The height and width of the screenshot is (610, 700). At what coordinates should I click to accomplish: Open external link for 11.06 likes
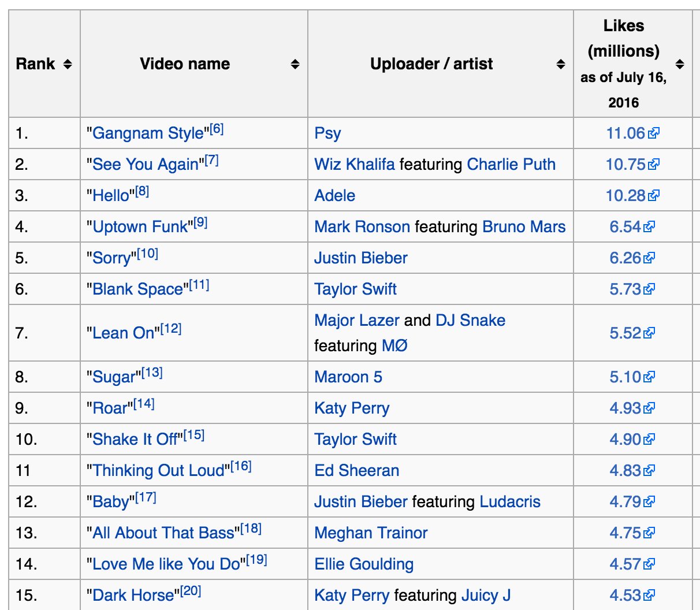click(632, 133)
